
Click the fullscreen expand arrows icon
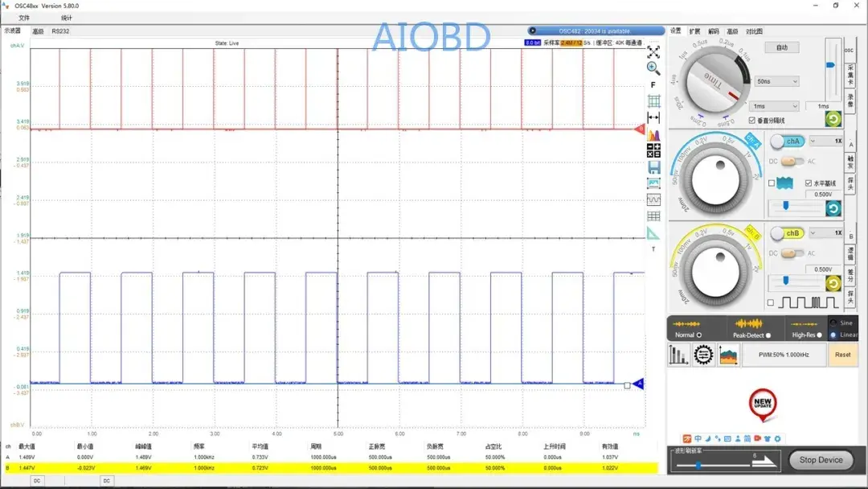[653, 52]
